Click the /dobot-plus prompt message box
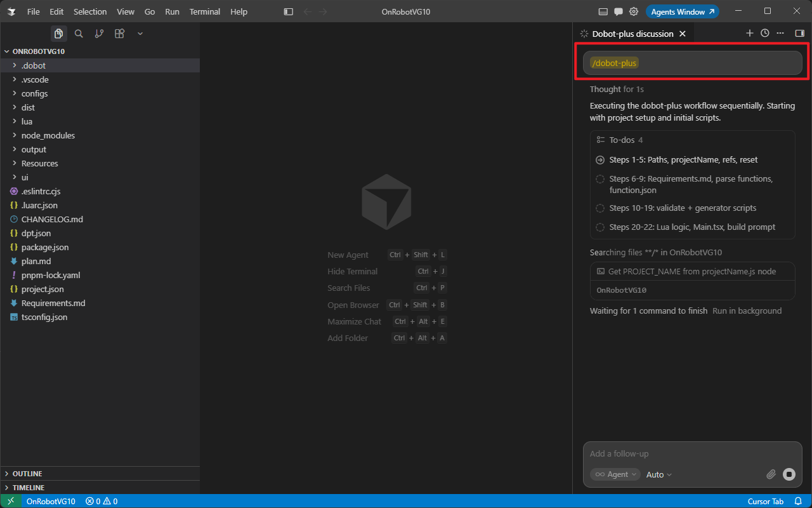The width and height of the screenshot is (812, 508). click(692, 63)
